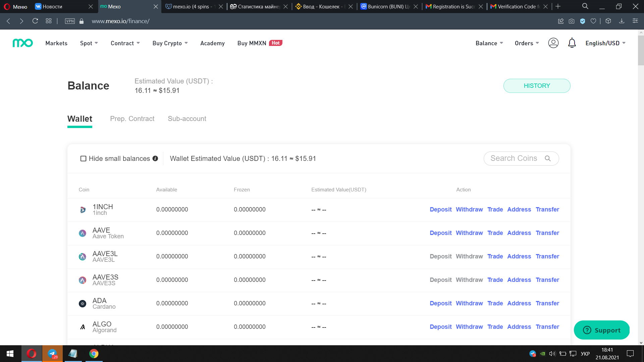Click Transfer for 1INCH
This screenshot has width=644, height=362.
(547, 209)
